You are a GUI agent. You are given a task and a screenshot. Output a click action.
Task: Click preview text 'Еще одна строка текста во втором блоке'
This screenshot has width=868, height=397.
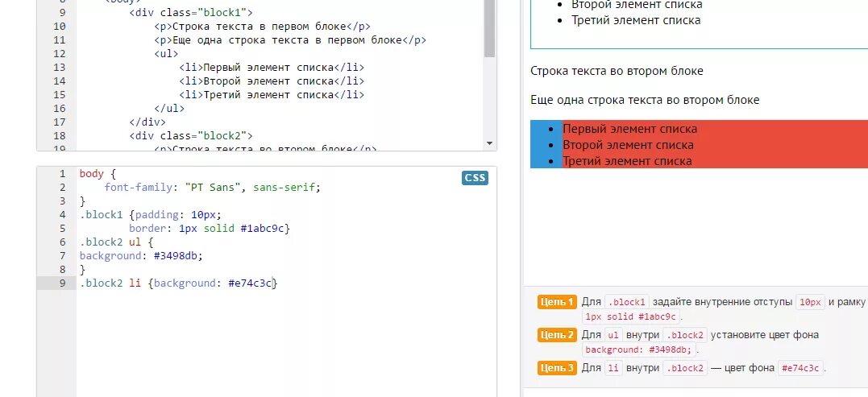coord(645,100)
